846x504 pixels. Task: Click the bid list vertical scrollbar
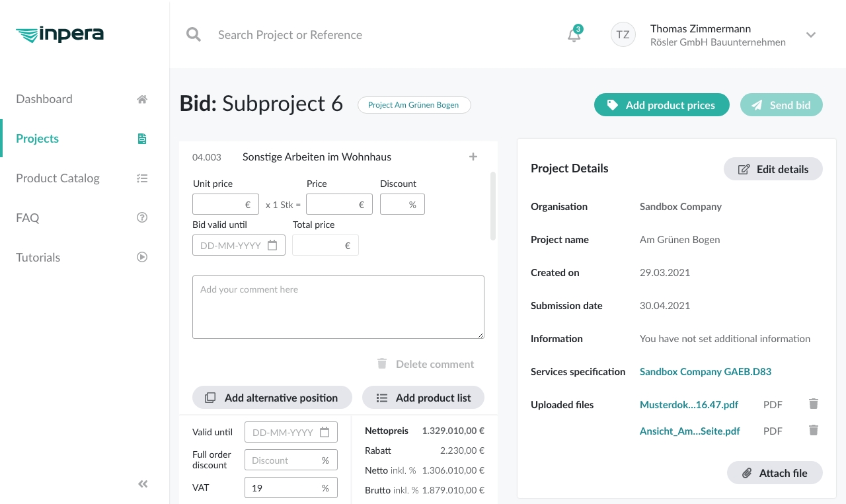point(493,206)
